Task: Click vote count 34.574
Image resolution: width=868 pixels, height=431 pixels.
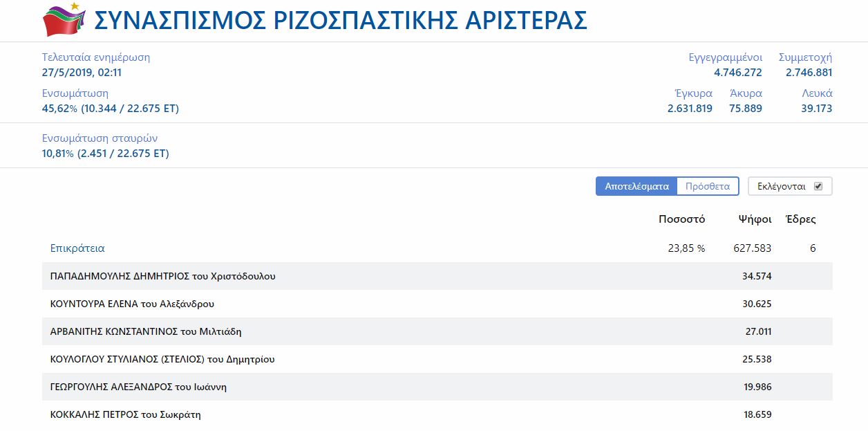Action: click(757, 276)
